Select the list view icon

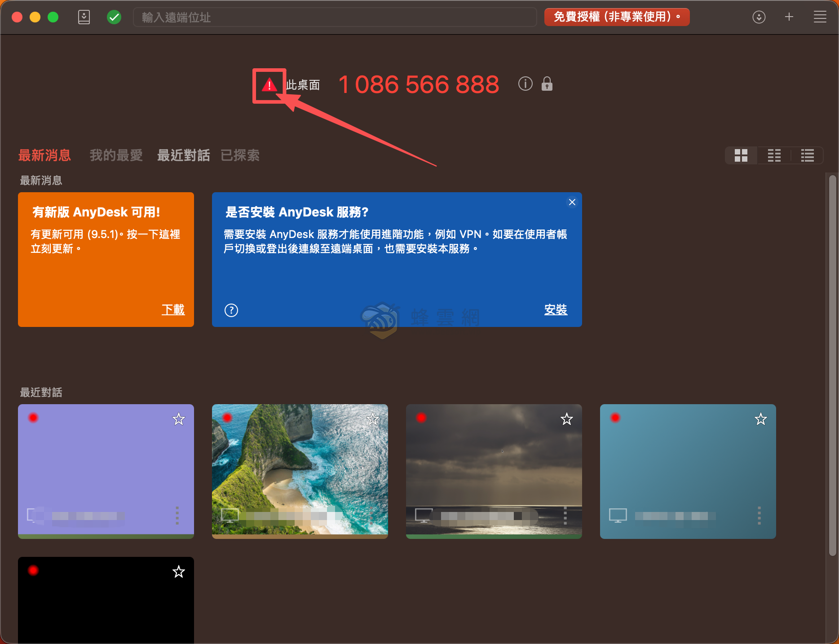pos(808,155)
